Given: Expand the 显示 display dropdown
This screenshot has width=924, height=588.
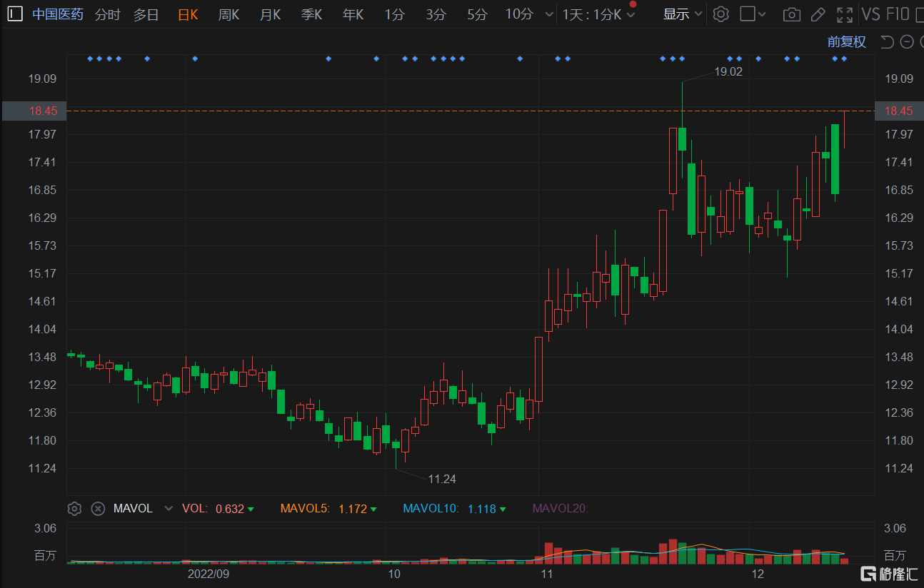Looking at the screenshot, I should (683, 14).
